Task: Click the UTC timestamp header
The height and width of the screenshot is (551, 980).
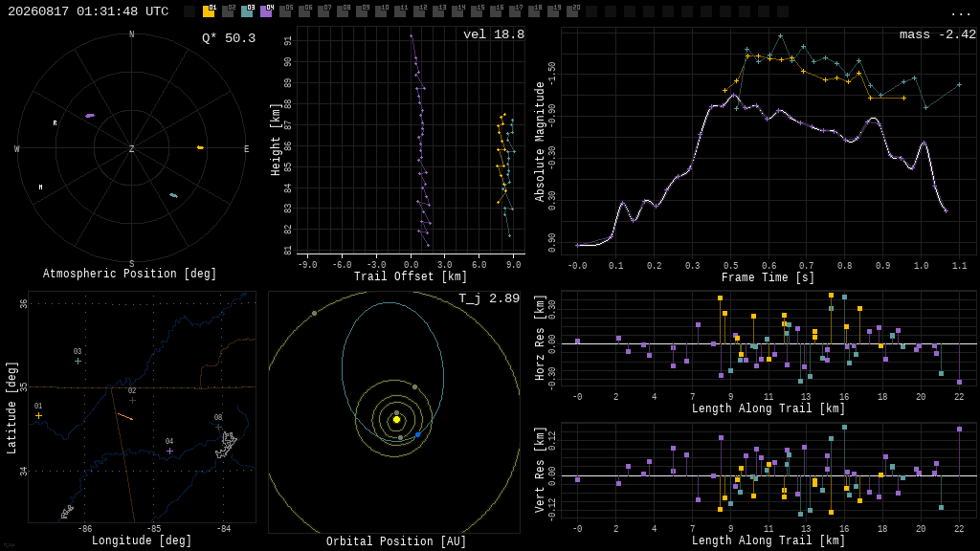Action: click(x=88, y=11)
